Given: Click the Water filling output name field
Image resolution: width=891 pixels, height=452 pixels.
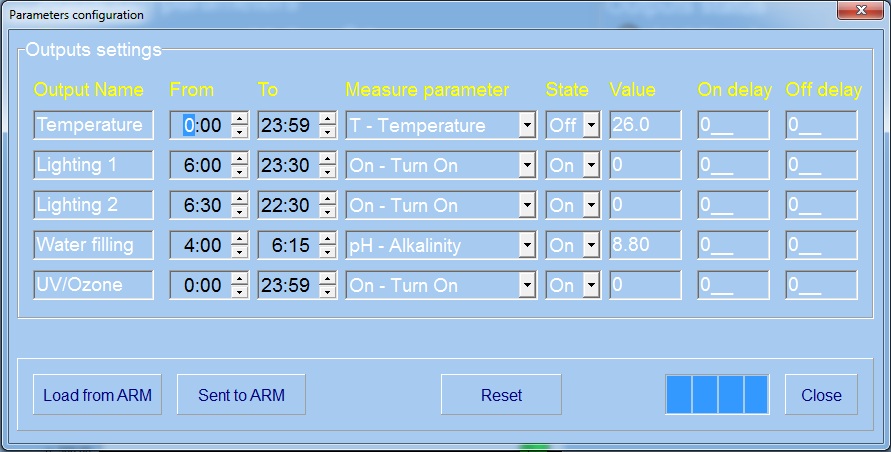Looking at the screenshot, I should click(x=93, y=245).
